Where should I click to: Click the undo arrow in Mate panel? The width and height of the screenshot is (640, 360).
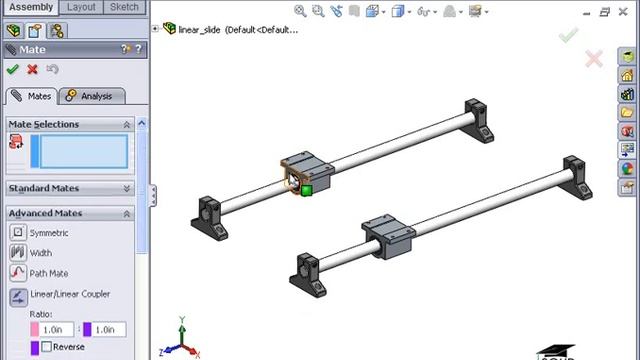[x=52, y=69]
